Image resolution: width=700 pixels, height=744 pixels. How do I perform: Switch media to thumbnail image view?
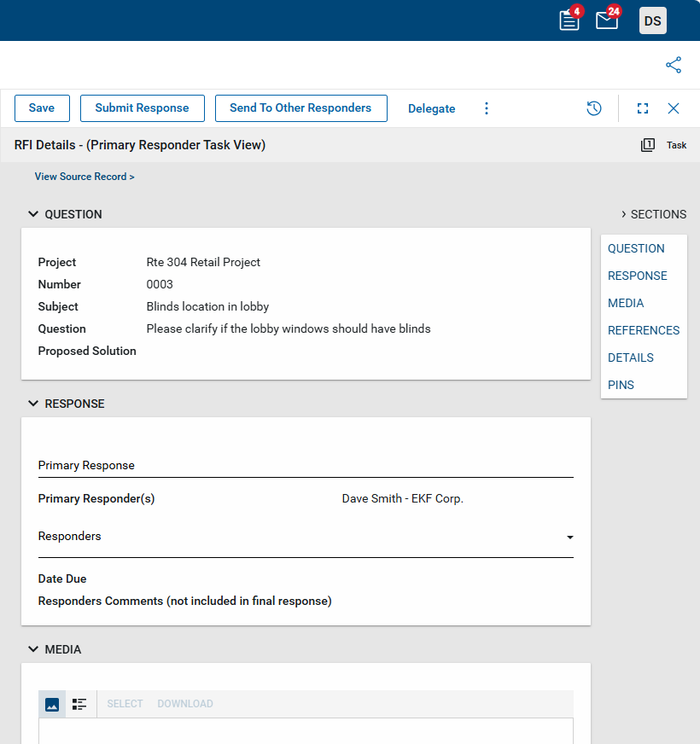click(x=52, y=704)
